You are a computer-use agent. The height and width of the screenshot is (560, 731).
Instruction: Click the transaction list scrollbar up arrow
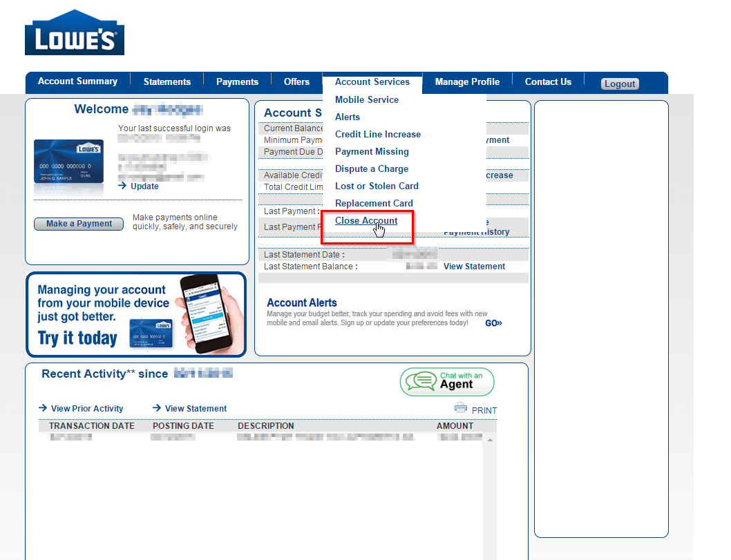coord(491,440)
